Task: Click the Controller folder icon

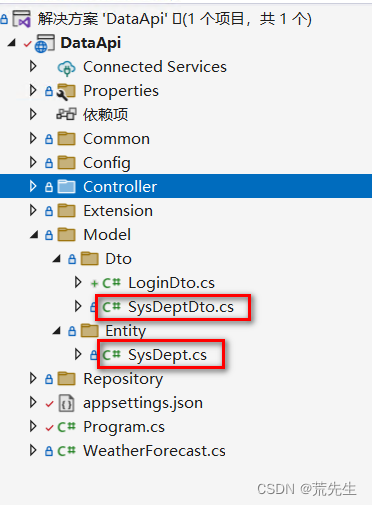Action: tap(66, 186)
